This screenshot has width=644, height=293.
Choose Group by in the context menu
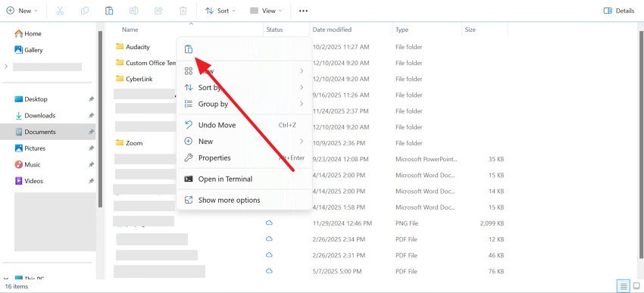(245, 104)
